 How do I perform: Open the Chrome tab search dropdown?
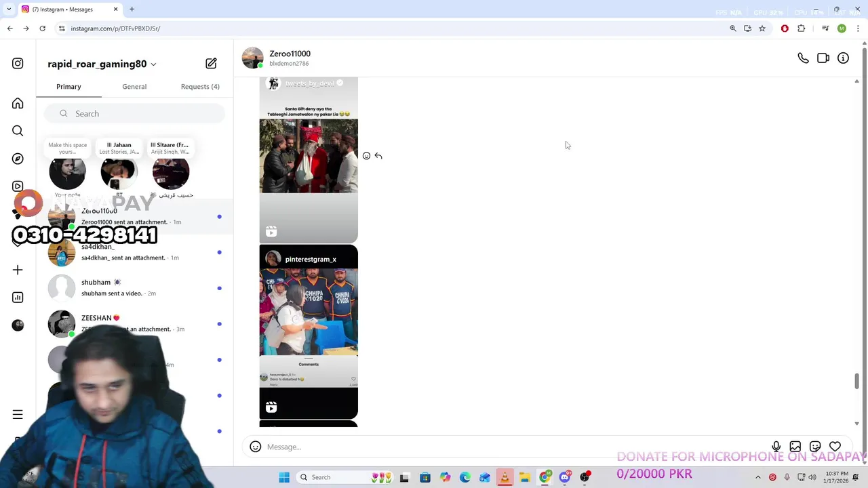pos(8,9)
